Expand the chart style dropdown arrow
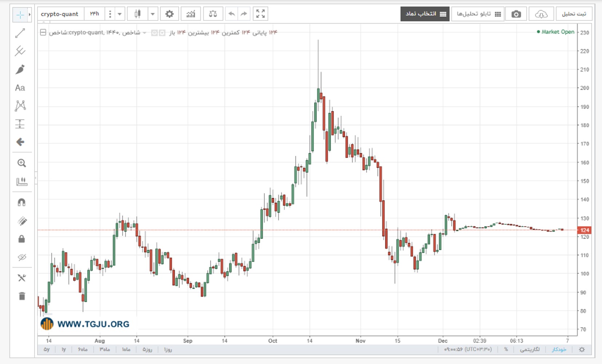The image size is (602, 364). 153,14
